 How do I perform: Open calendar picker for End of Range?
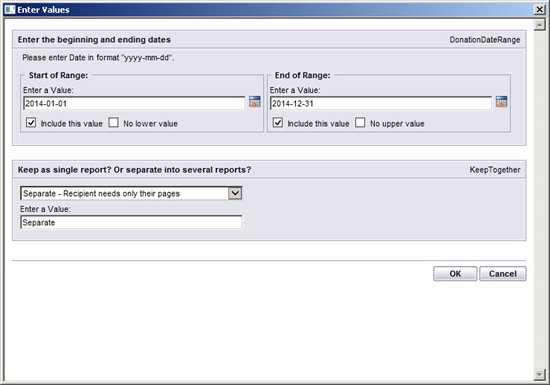[502, 102]
